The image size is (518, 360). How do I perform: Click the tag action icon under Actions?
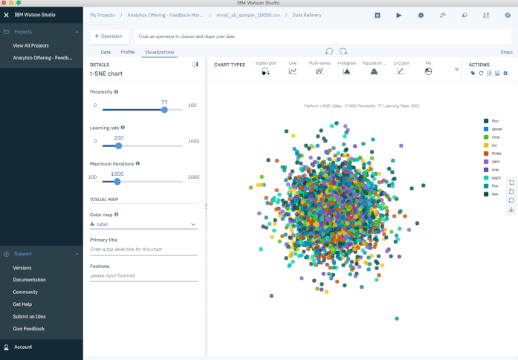(472, 73)
